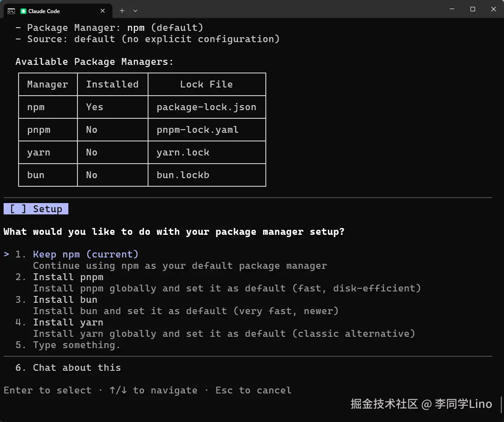Open the tab profile dropdown arrow
504x422 pixels.
[x=135, y=10]
